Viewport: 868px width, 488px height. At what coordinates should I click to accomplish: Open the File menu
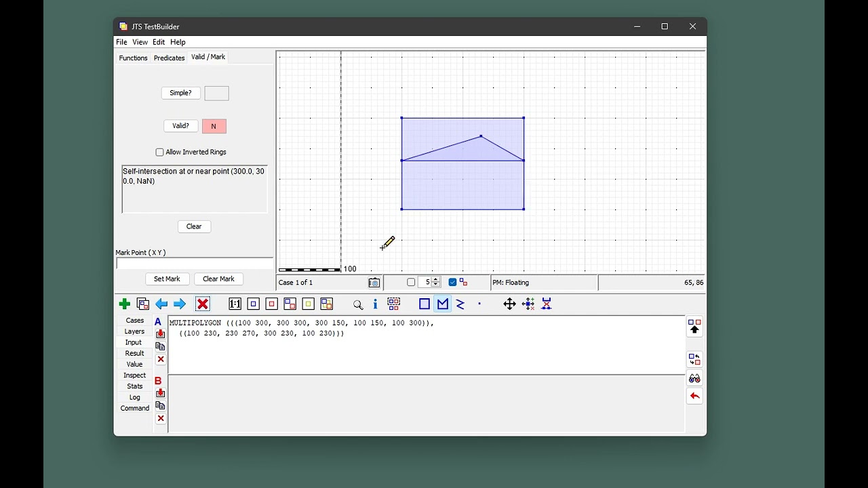point(121,42)
